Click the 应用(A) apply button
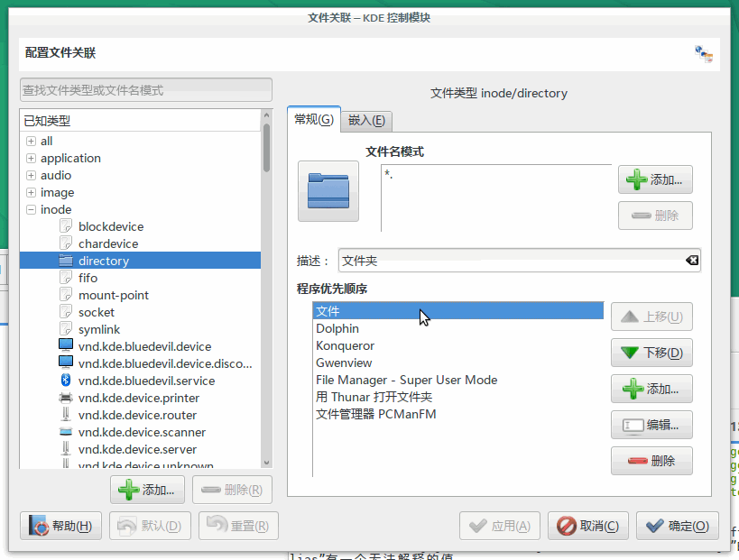 (x=500, y=526)
